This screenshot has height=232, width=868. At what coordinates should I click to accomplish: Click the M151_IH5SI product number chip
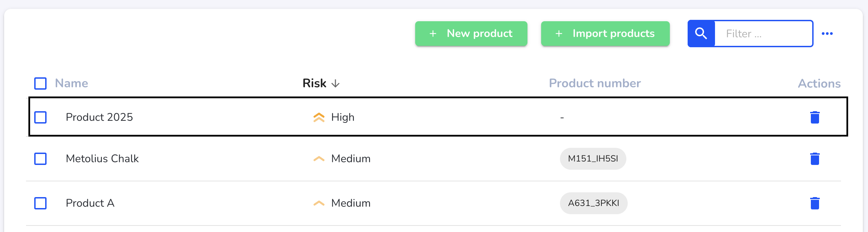[x=593, y=159]
